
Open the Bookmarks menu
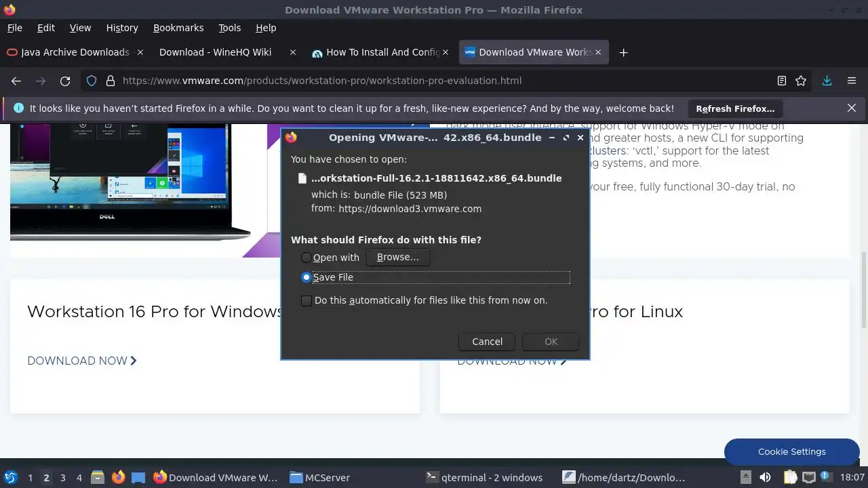pyautogui.click(x=178, y=28)
